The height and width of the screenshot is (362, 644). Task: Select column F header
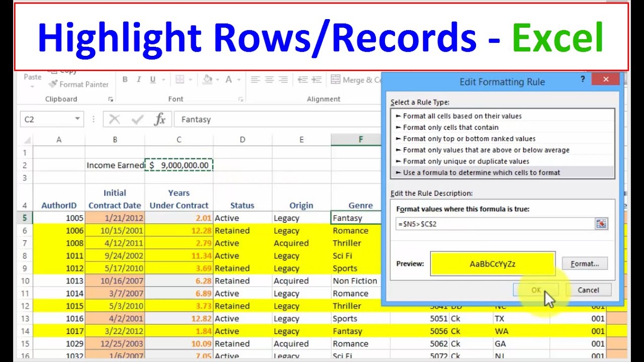tap(360, 140)
